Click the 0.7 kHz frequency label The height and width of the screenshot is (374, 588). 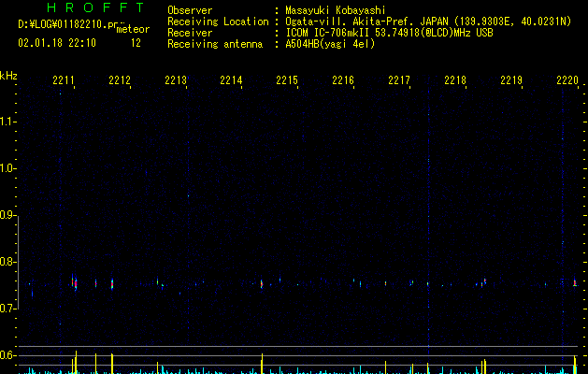tap(7, 309)
